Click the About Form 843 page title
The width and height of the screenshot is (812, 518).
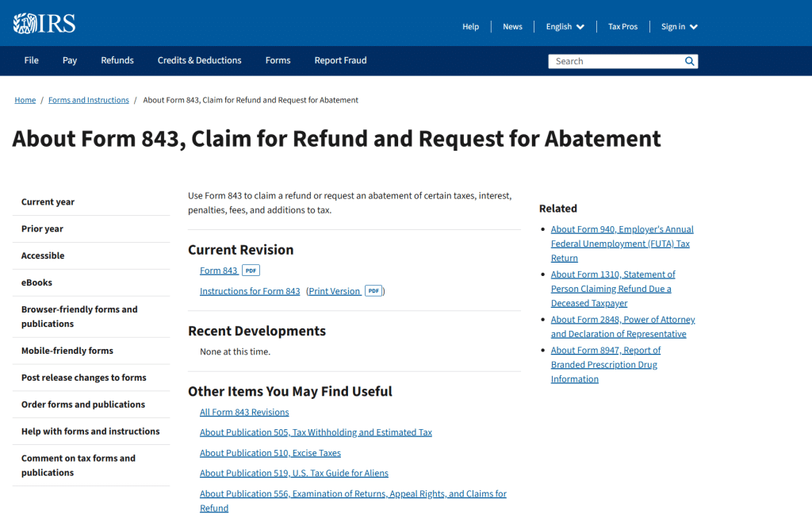[336, 139]
